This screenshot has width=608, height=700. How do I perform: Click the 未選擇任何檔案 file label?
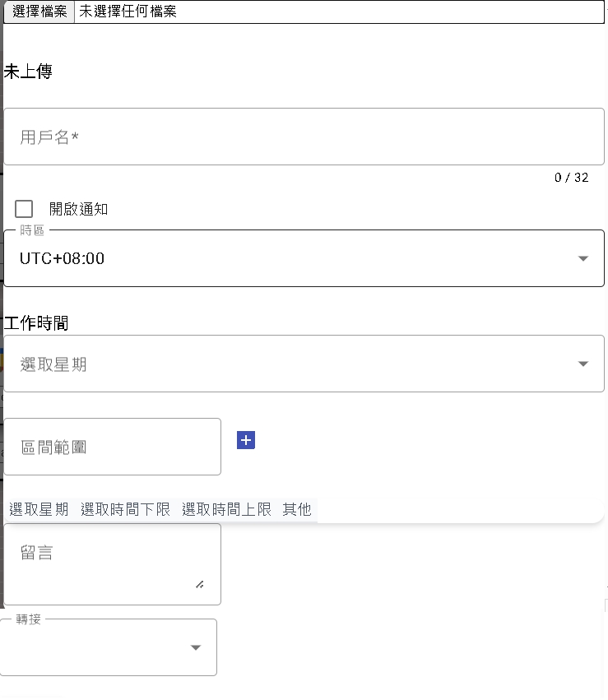click(128, 12)
